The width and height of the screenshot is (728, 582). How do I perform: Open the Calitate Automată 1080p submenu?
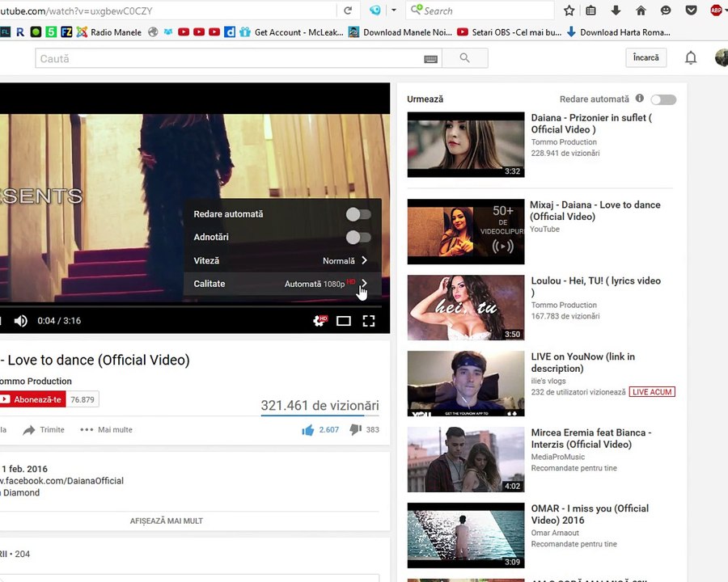click(x=283, y=284)
